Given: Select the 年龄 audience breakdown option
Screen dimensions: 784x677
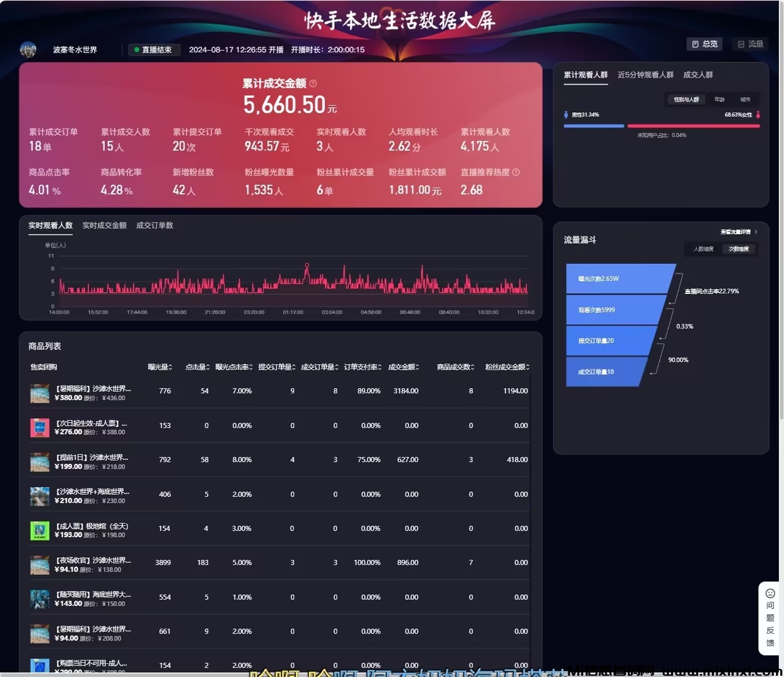Looking at the screenshot, I should [719, 100].
